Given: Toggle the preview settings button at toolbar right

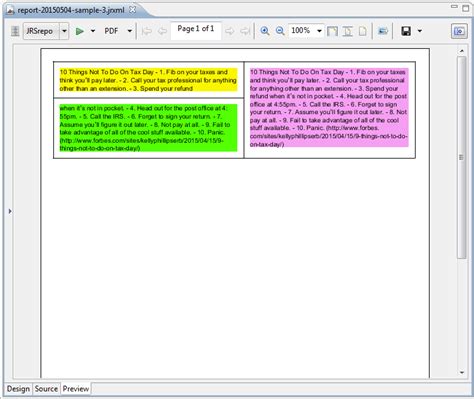Looking at the screenshot, I should click(x=459, y=31).
